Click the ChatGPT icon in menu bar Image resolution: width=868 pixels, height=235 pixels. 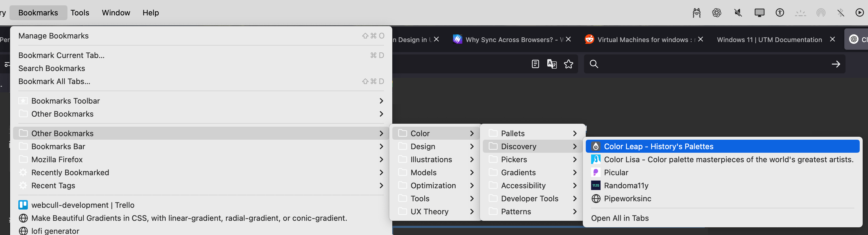717,13
